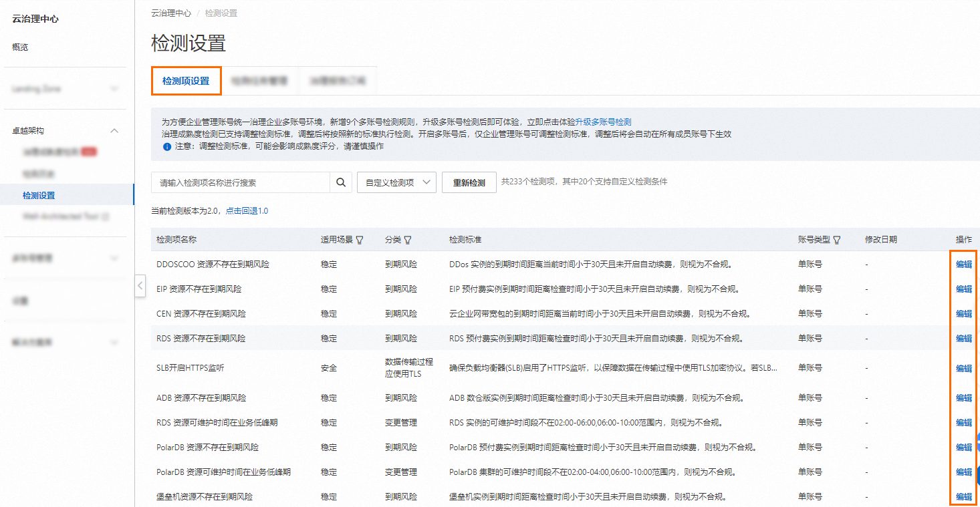Viewport: 980px width, 507px height.
Task: Collapse the 卓越架构 menu section
Action: point(114,131)
